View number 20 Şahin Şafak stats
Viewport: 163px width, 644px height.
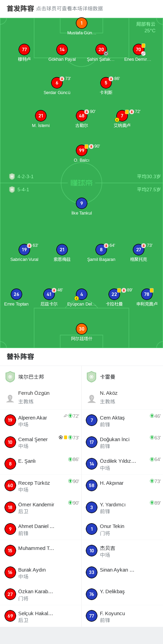(101, 53)
